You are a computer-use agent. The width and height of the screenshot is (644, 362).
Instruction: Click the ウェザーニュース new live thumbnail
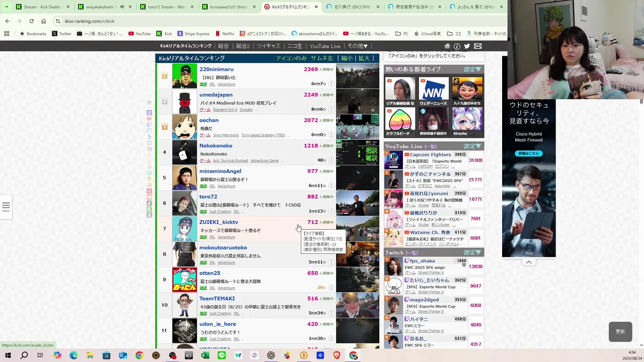click(434, 92)
